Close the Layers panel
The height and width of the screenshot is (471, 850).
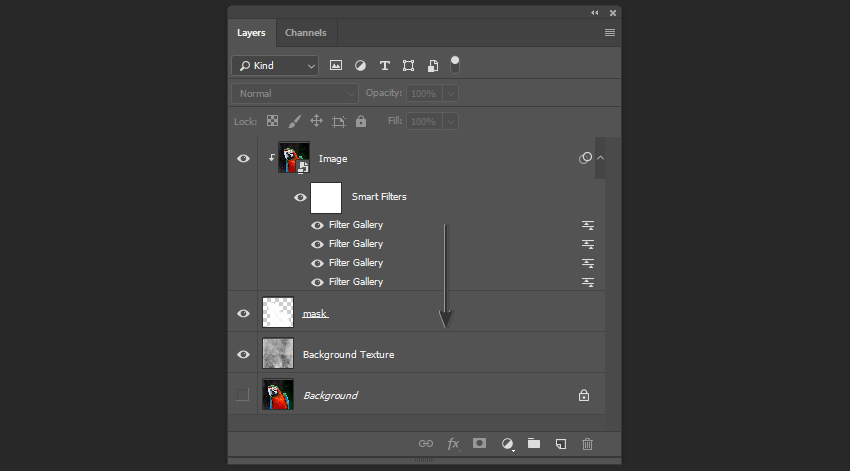point(613,13)
